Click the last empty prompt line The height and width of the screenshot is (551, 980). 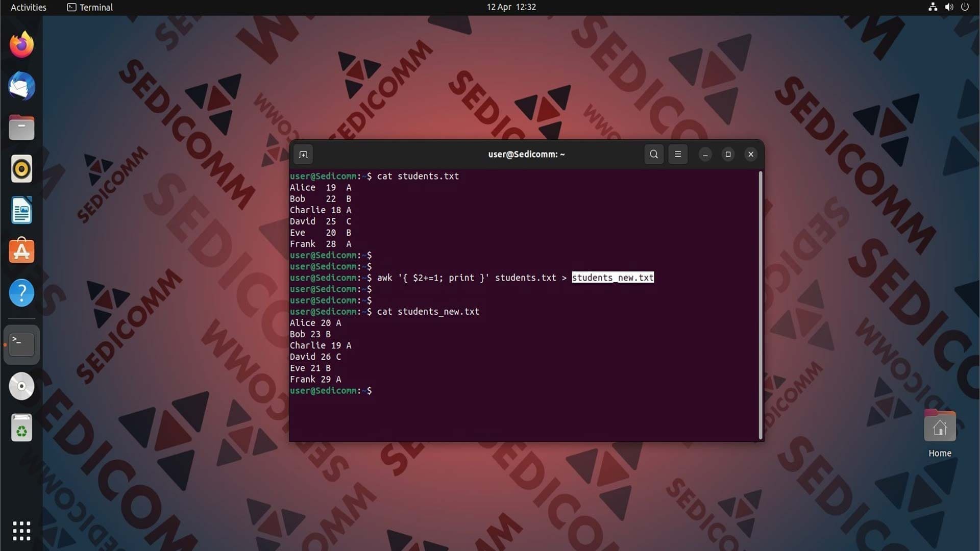click(x=331, y=390)
